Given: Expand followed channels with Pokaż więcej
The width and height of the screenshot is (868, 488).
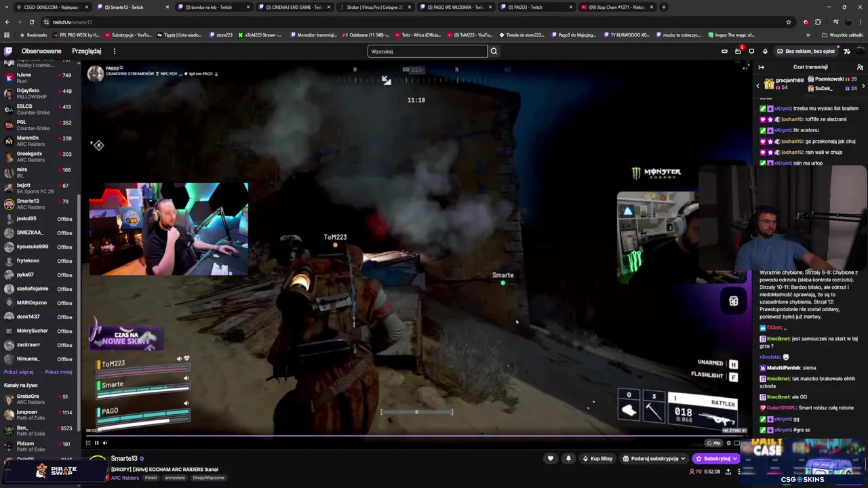Looking at the screenshot, I should click(18, 371).
